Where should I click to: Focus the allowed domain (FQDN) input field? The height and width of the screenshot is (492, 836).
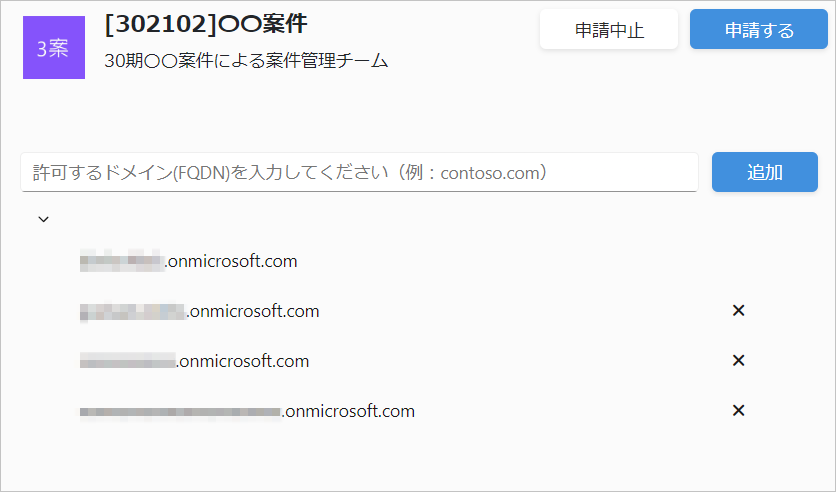359,172
